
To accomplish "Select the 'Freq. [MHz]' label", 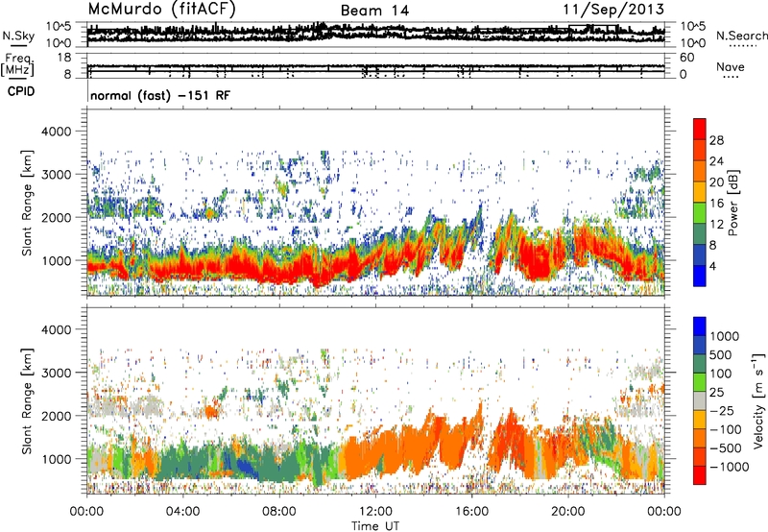I will (17, 64).
